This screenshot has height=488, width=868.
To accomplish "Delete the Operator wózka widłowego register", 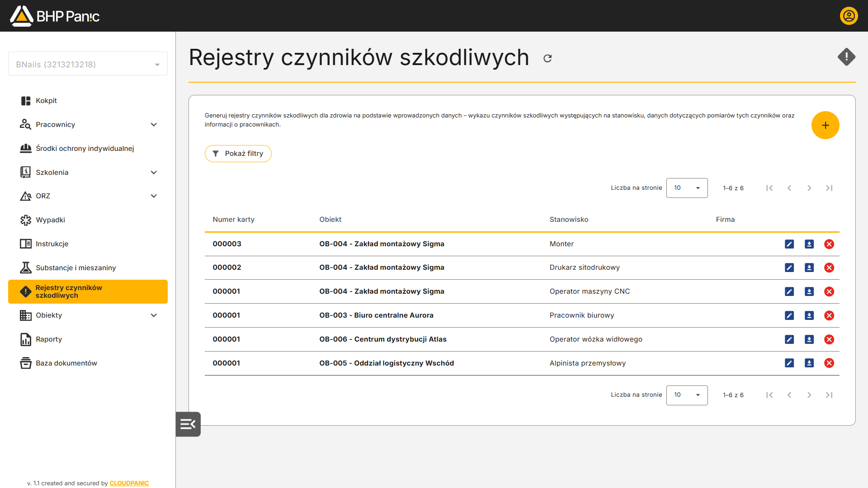I will 829,339.
